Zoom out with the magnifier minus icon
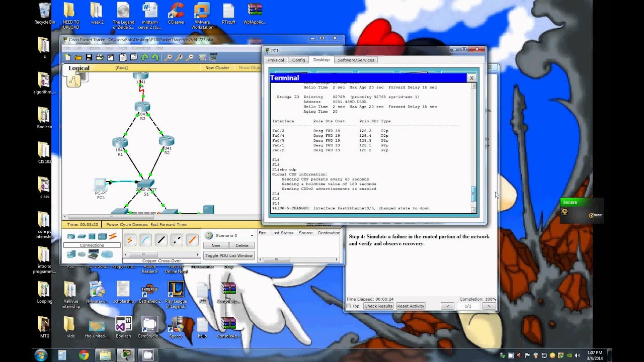Image resolution: width=644 pixels, height=362 pixels. pos(190,57)
